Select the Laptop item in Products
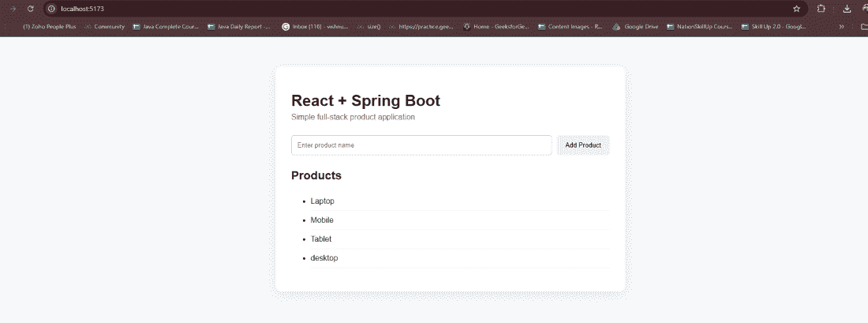The image size is (868, 323). click(x=322, y=201)
